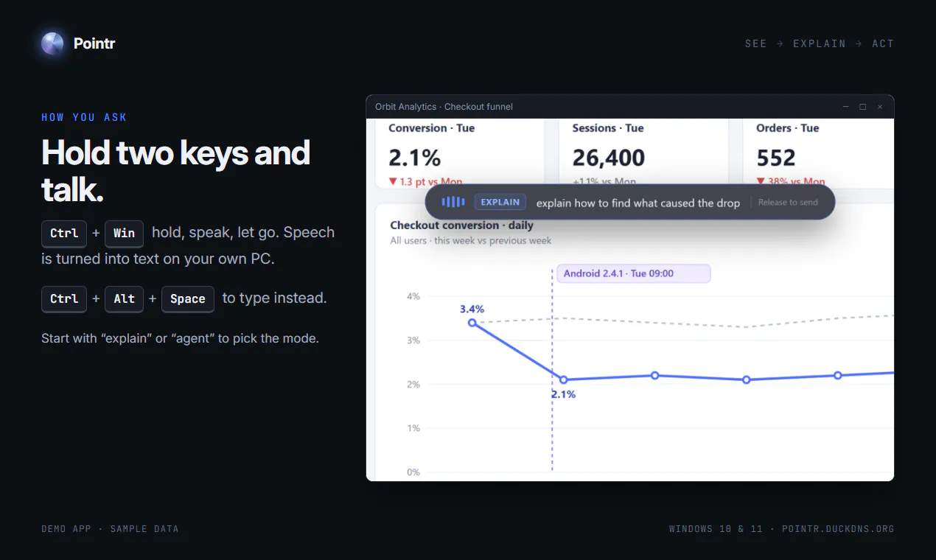
Task: Click the 'Release to send' hint
Action: coord(788,203)
